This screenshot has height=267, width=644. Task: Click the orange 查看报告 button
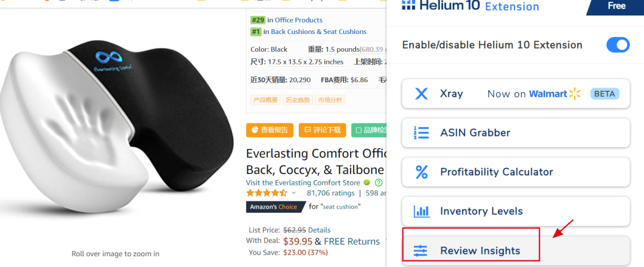coord(270,130)
